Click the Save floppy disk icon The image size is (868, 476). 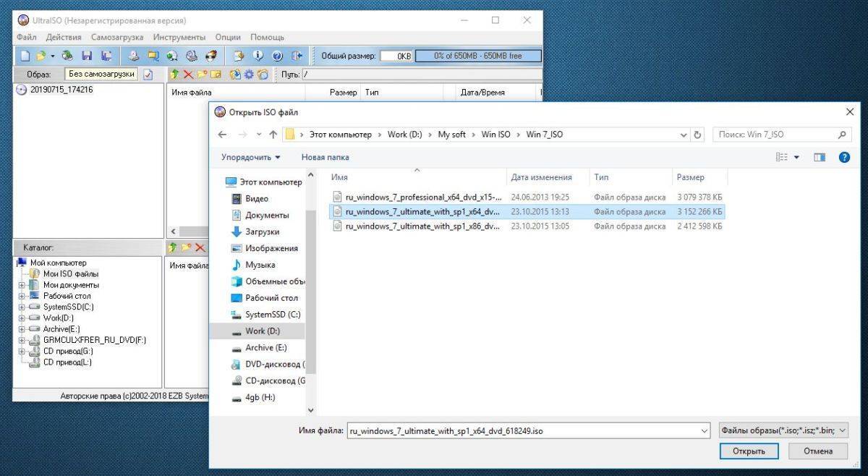pos(87,56)
